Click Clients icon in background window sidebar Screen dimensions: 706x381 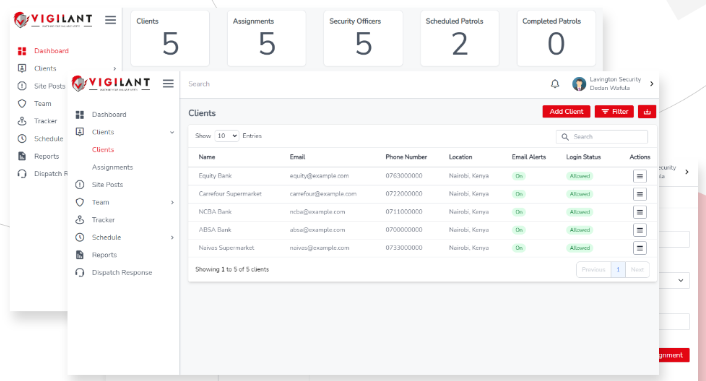tap(22, 68)
